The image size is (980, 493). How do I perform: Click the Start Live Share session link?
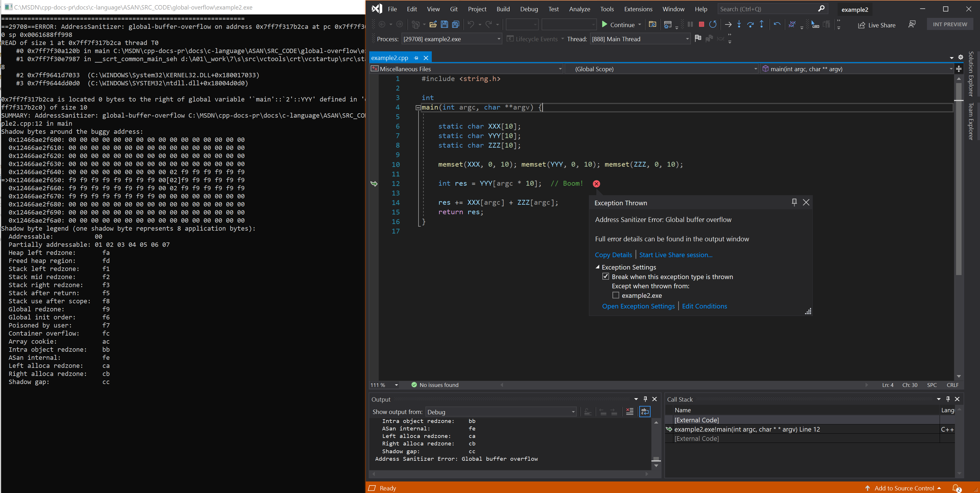(x=676, y=255)
